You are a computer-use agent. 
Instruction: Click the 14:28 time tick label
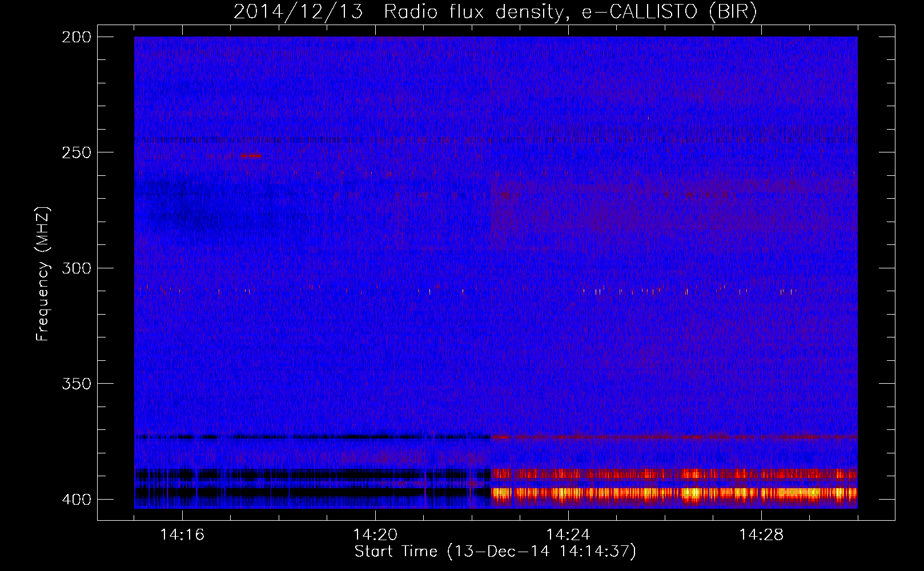[761, 534]
